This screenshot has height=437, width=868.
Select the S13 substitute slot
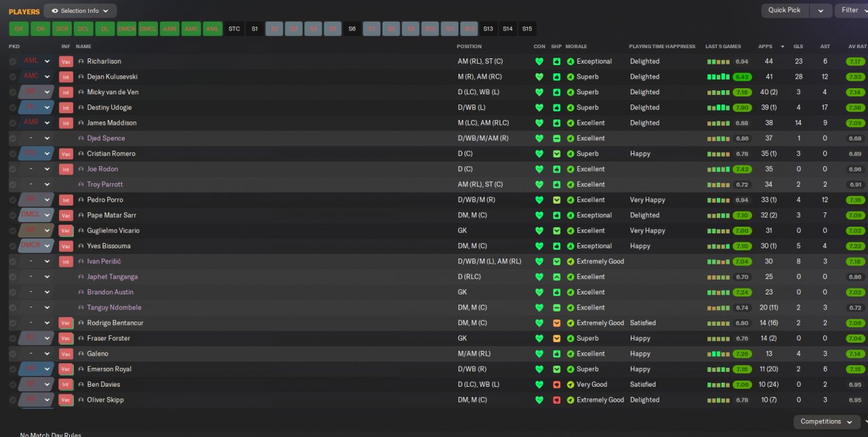(x=489, y=29)
